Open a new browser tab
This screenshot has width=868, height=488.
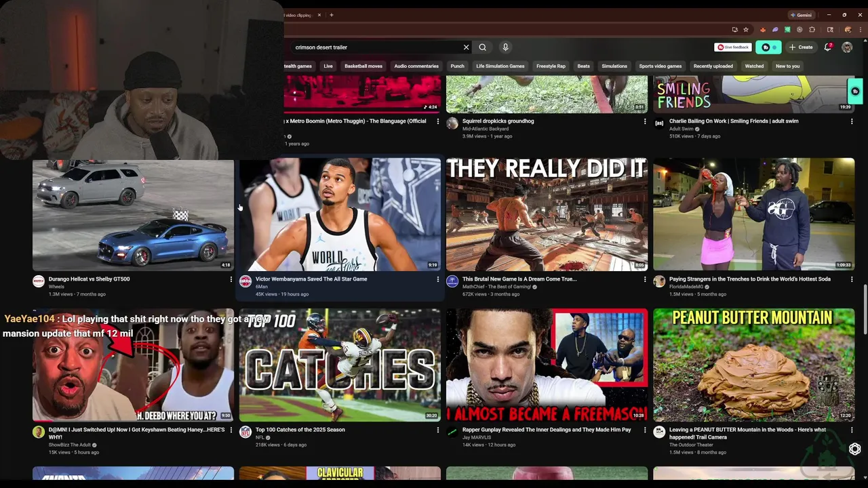pyautogui.click(x=331, y=15)
